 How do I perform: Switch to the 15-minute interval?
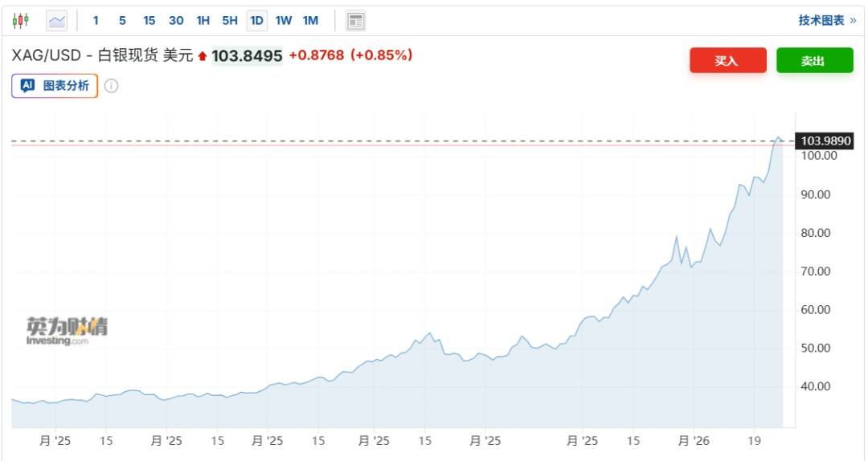[x=149, y=21]
